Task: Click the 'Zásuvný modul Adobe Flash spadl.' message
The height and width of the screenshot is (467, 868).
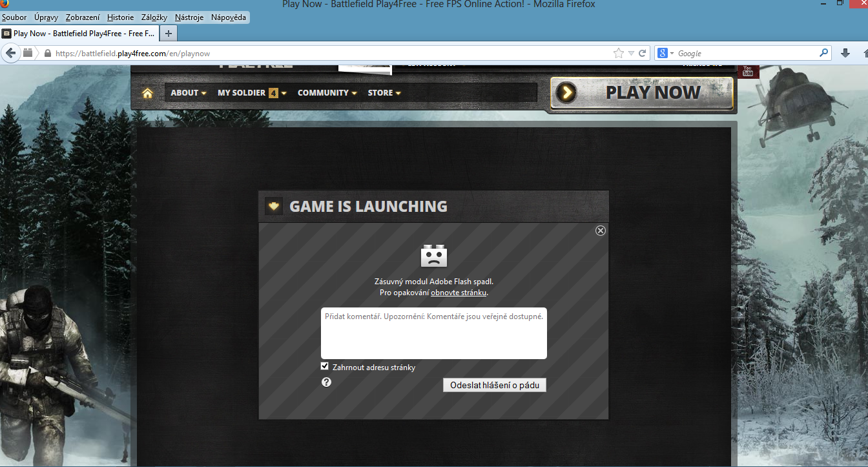Action: [x=434, y=282]
